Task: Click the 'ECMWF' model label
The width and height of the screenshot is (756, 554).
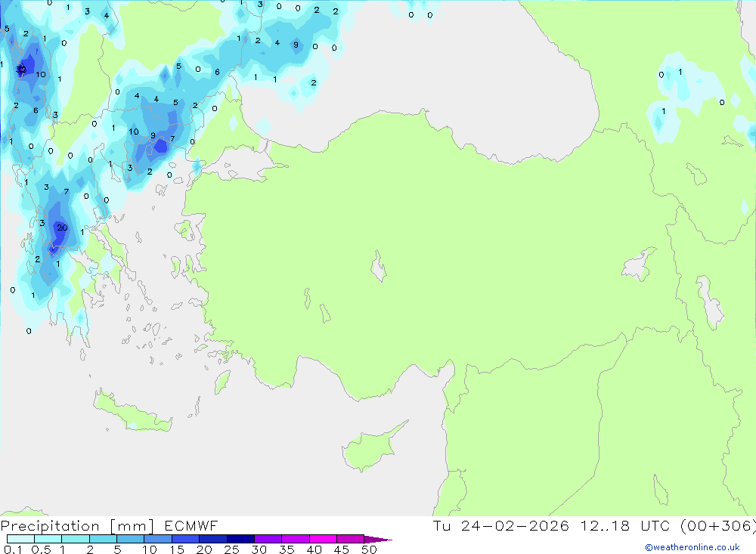Action: coord(191,525)
